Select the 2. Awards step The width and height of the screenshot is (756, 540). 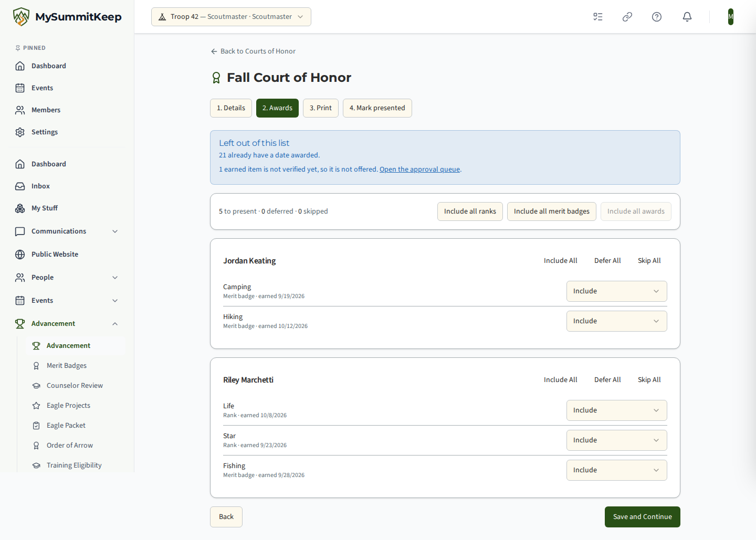277,108
